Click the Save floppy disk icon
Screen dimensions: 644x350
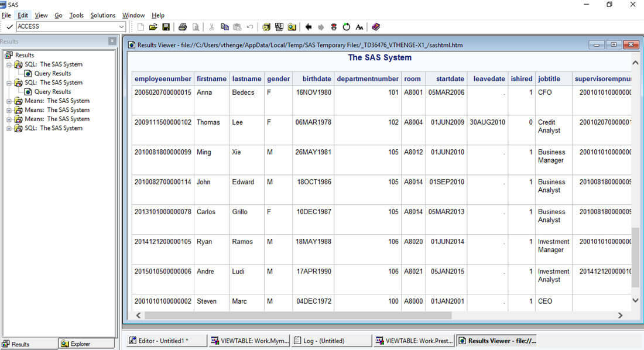[x=166, y=27]
